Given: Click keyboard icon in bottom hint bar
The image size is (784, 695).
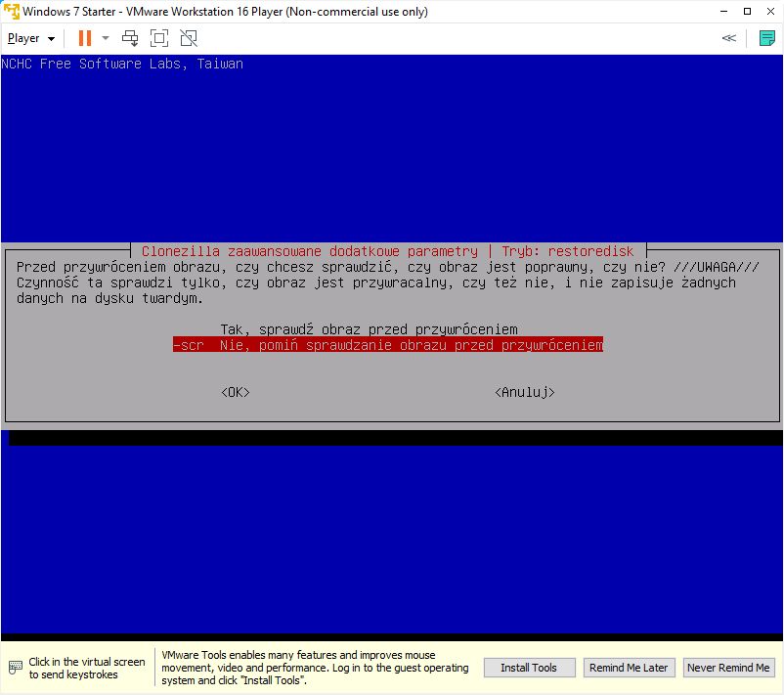Looking at the screenshot, I should pos(15,668).
